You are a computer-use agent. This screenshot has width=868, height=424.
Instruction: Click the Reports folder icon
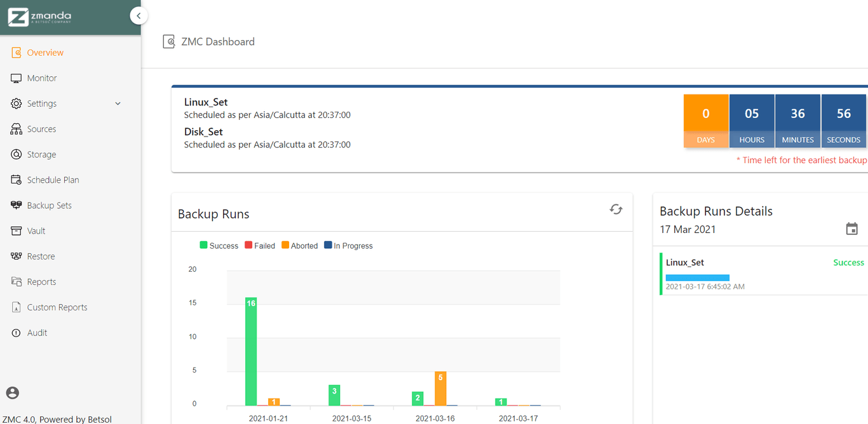[17, 281]
